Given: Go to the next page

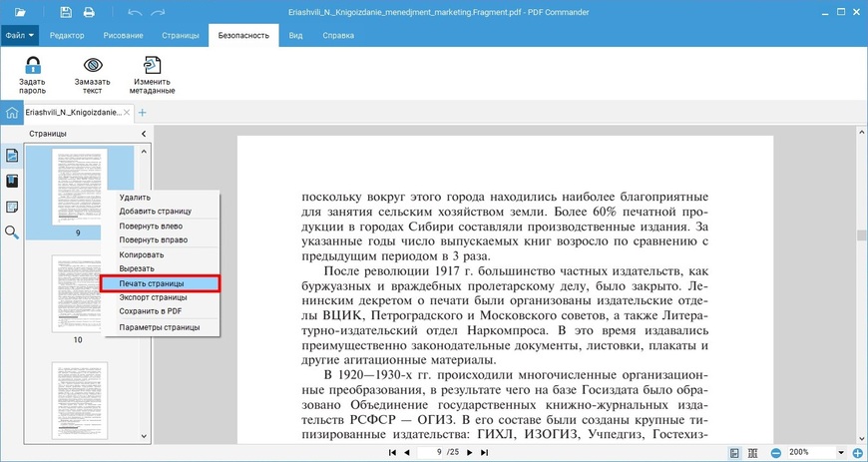Looking at the screenshot, I should [x=471, y=453].
